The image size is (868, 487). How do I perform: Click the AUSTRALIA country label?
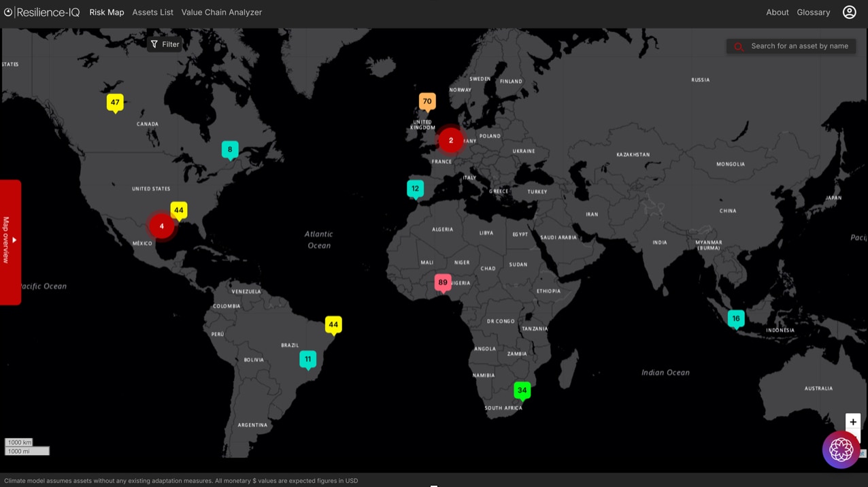pos(818,388)
